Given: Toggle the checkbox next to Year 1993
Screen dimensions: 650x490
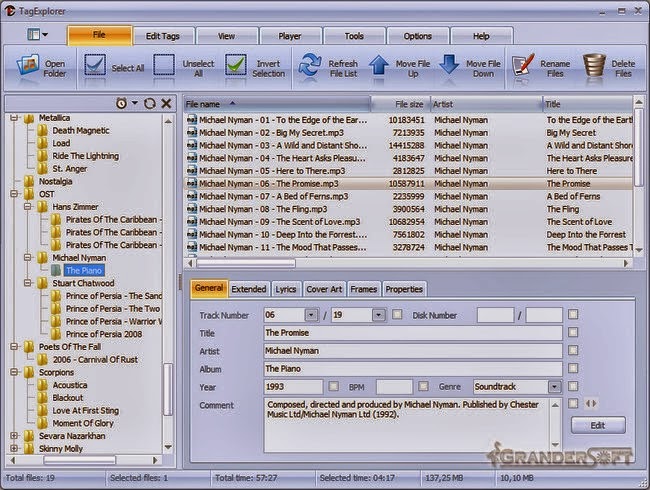Looking at the screenshot, I should (x=333, y=386).
